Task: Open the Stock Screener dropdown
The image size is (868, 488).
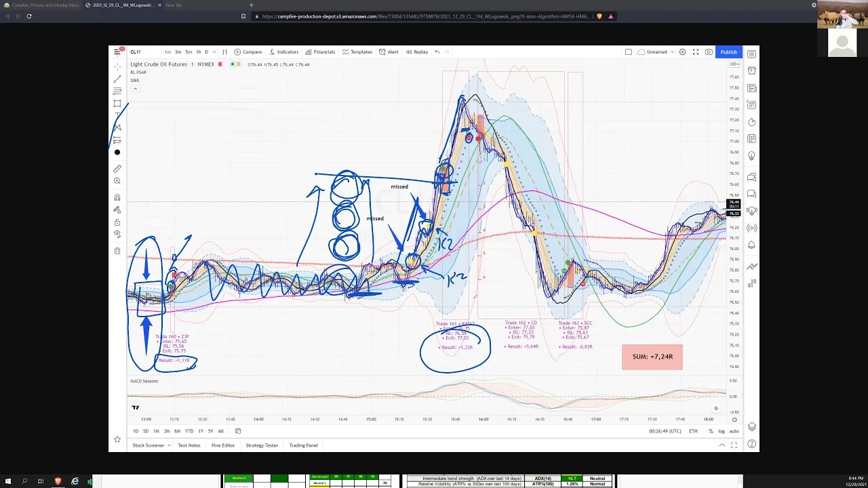Action: click(x=151, y=445)
